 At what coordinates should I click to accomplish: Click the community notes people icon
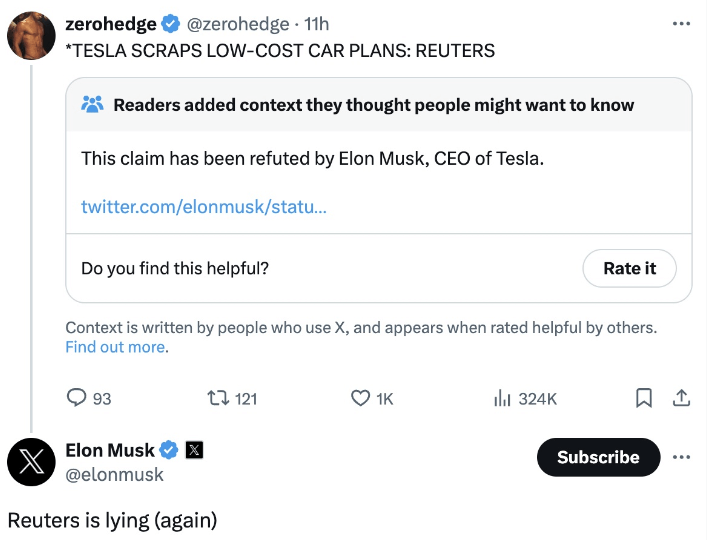click(92, 105)
